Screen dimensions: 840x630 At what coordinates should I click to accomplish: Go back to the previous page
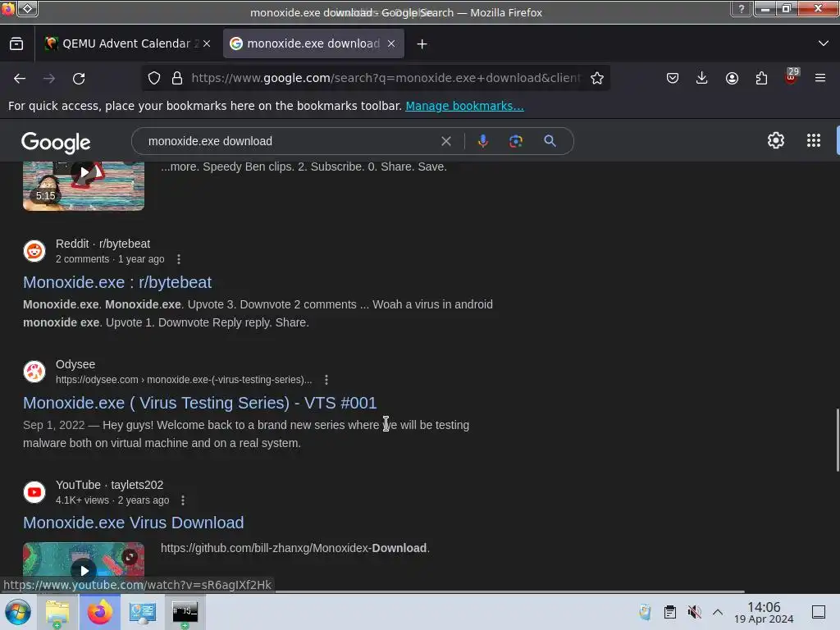[x=20, y=78]
